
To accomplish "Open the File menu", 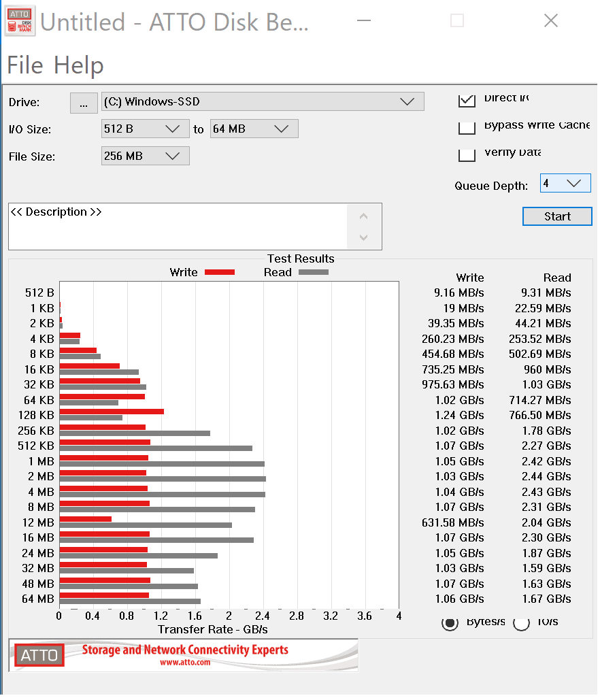I will (x=25, y=65).
